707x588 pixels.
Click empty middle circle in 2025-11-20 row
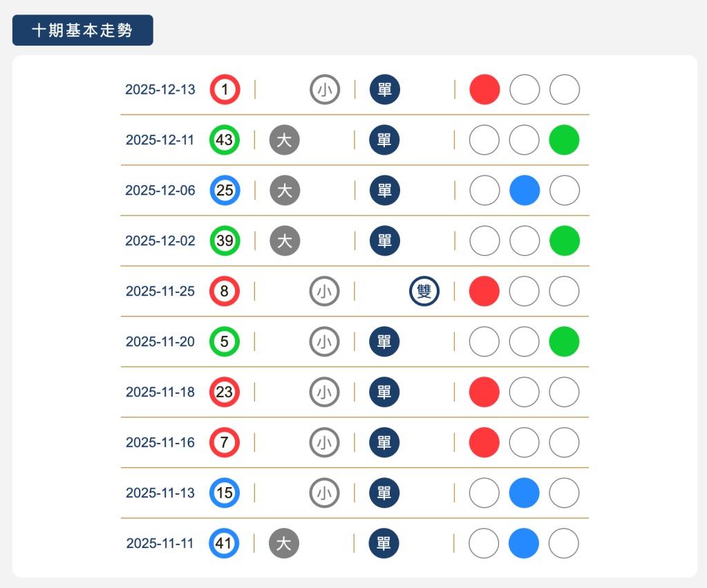pyautogui.click(x=525, y=342)
